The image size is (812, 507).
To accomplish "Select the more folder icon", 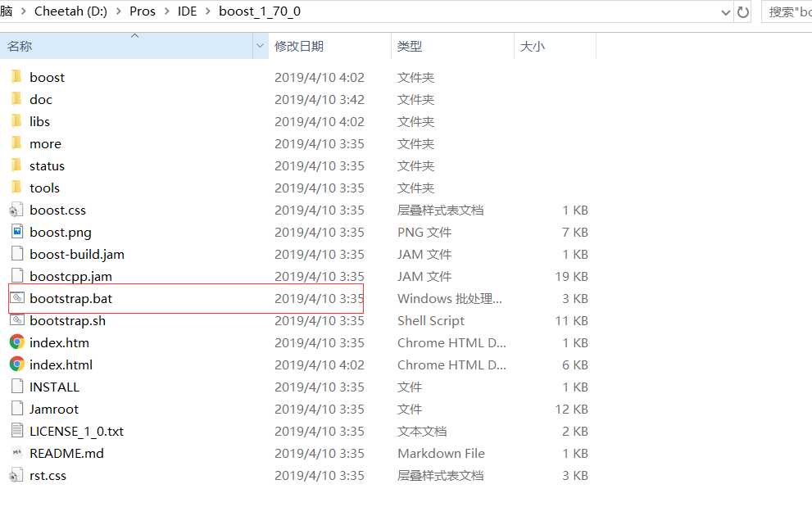I will tap(16, 143).
